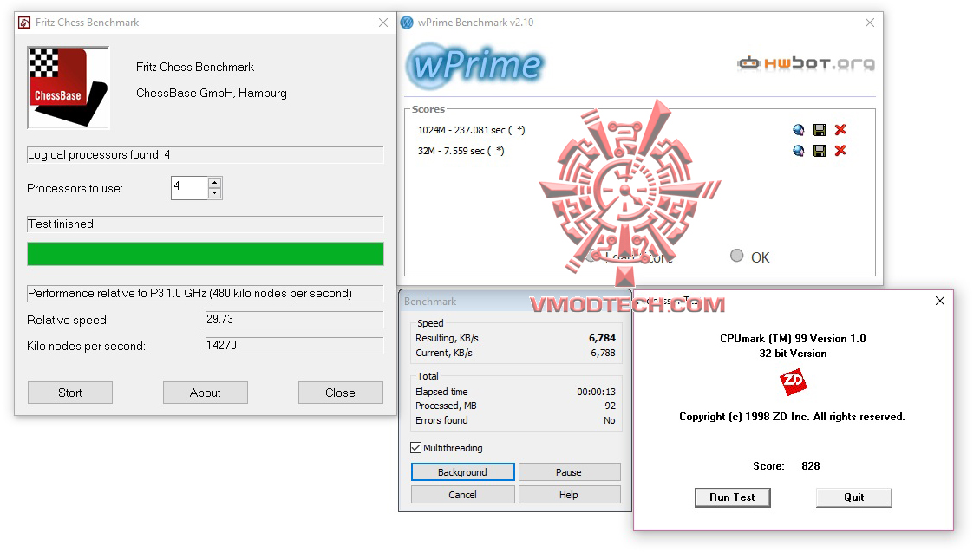
Task: Close Fritz Chess Benchmark via title bar X
Action: tap(383, 23)
